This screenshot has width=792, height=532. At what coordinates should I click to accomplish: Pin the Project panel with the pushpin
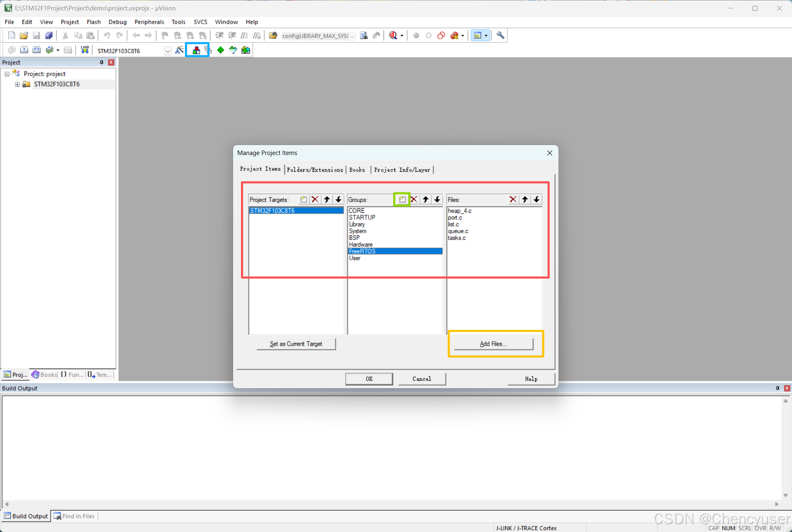click(101, 62)
